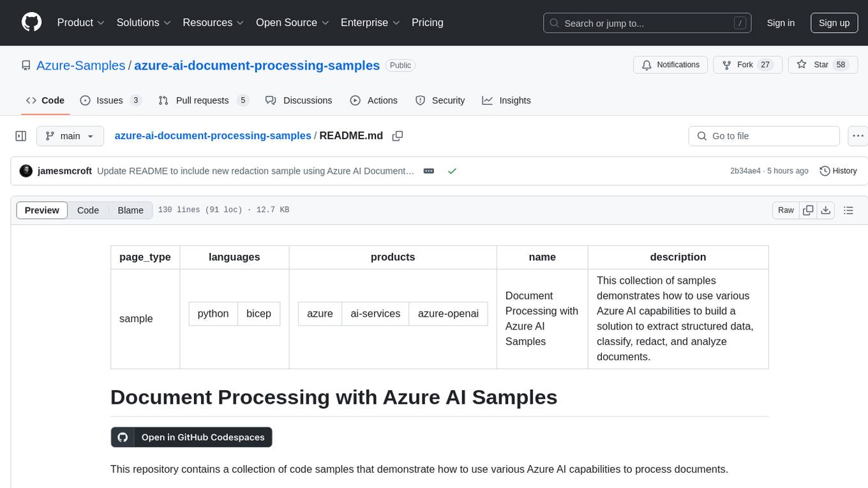Switch to the Discussions tab
Viewport: 868px width, 488px height.
[x=299, y=100]
